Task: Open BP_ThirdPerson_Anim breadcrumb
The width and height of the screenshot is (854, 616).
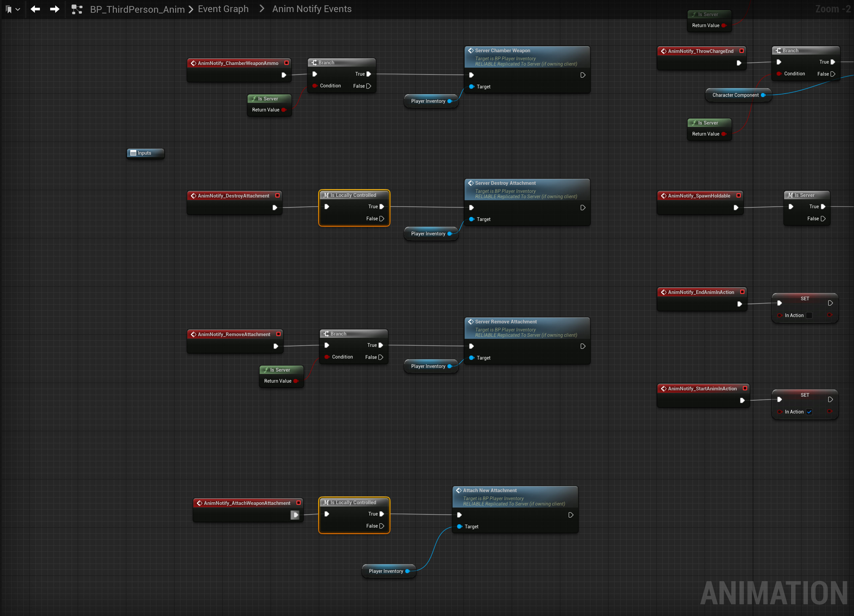Action: [x=137, y=9]
